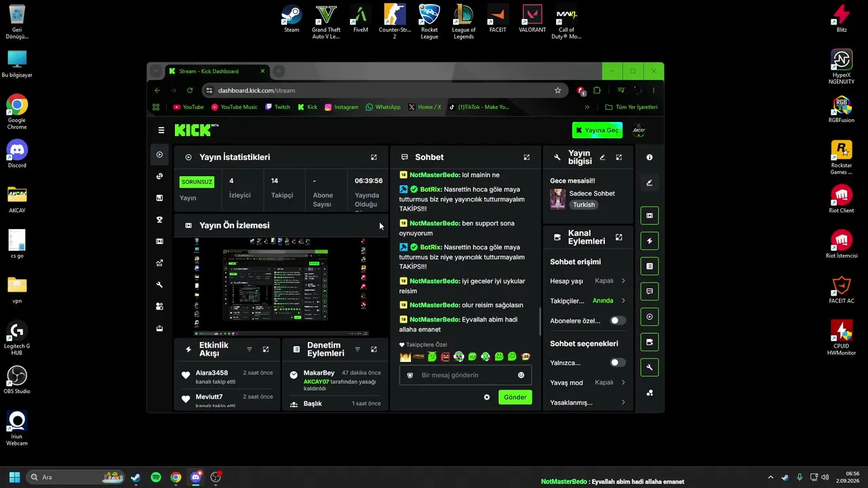Open the Kick dashboard hamburger menu
Screen dimensions: 868x488
pyautogui.click(x=161, y=130)
